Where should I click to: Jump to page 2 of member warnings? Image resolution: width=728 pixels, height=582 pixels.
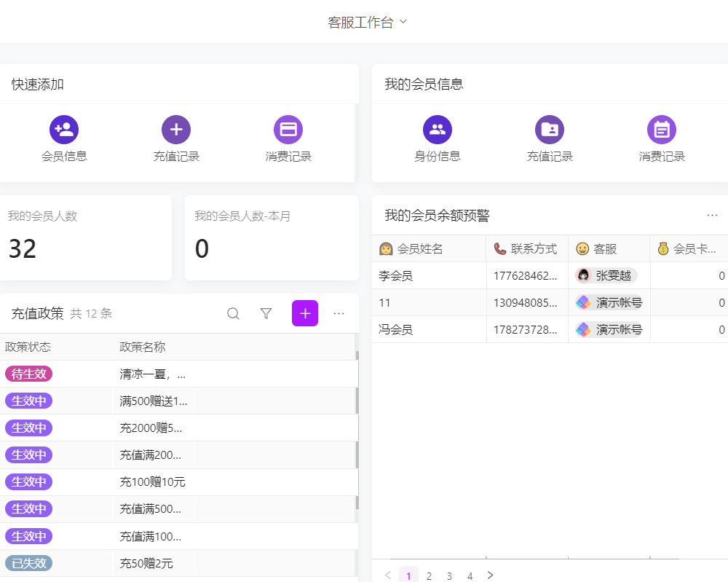[429, 575]
